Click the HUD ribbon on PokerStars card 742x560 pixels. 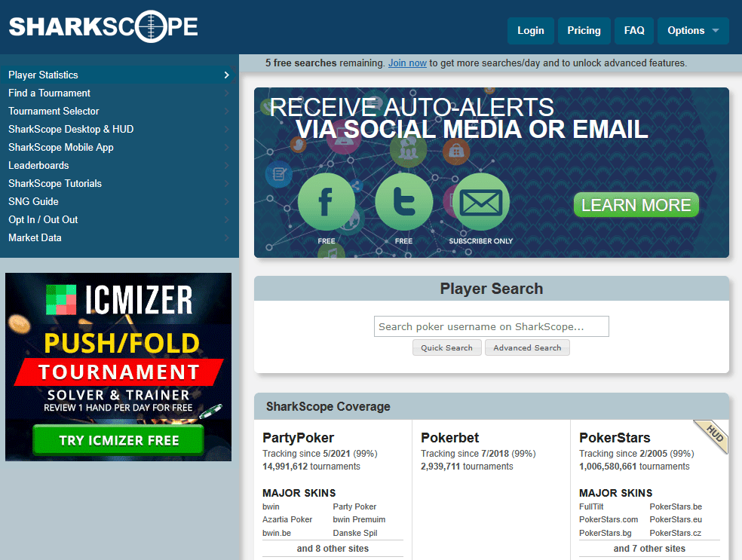[x=713, y=435]
